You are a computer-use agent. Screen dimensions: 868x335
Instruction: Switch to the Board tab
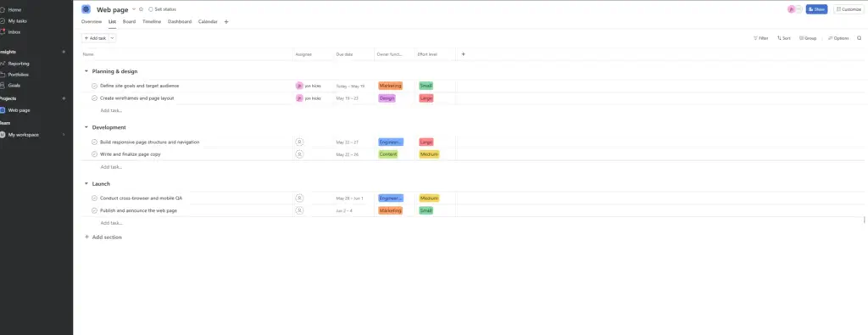tap(129, 21)
